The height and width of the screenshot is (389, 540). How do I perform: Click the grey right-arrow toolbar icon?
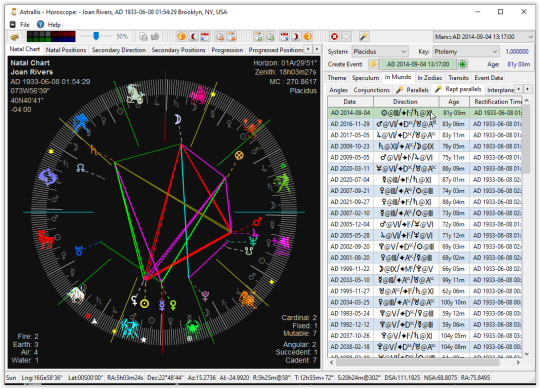(x=346, y=37)
